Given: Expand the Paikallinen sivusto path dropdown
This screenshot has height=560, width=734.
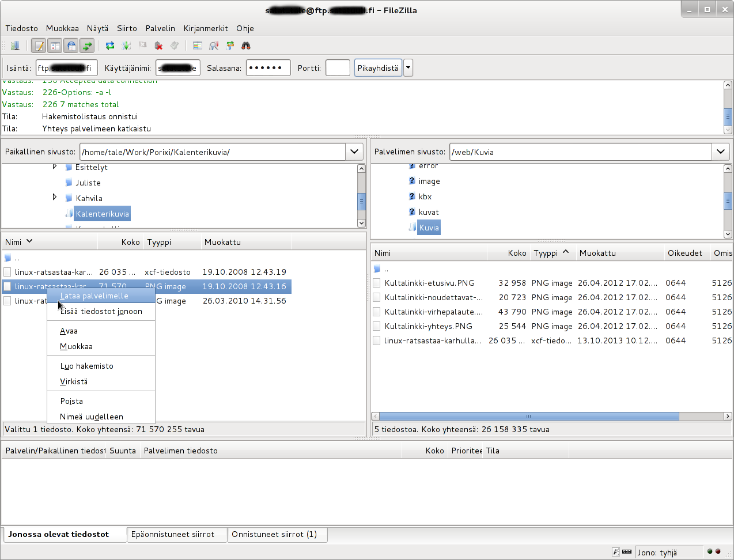Looking at the screenshot, I should 354,152.
